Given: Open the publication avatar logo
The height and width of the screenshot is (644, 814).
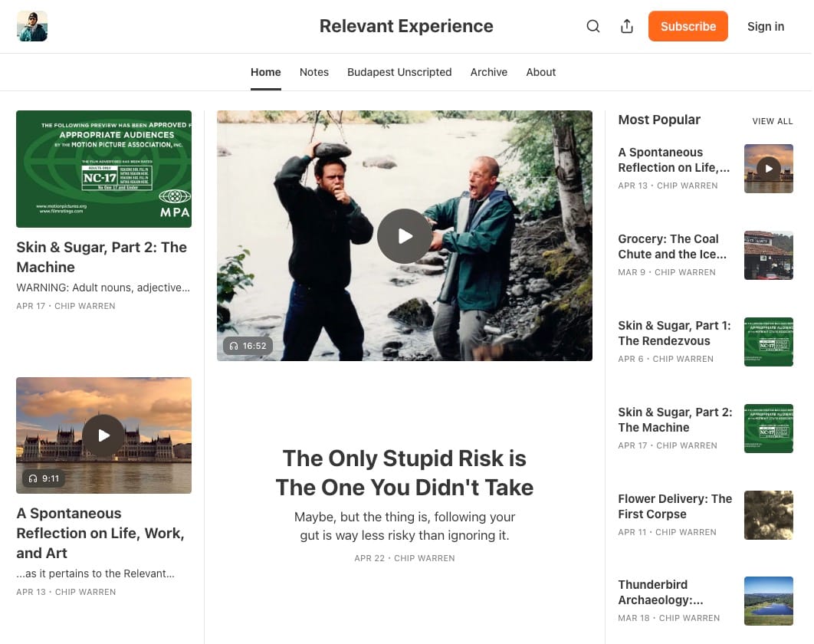Looking at the screenshot, I should 32,26.
